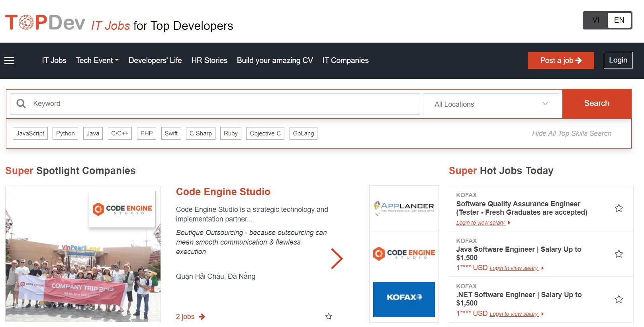Open the Tech Event dropdown menu
Screen dimensions: 644x327
[97, 61]
